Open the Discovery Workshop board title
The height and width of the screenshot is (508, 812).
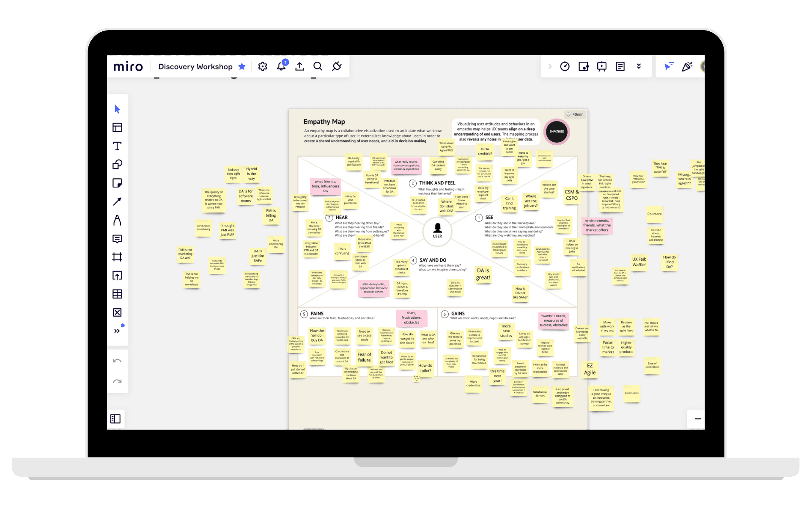click(x=195, y=66)
